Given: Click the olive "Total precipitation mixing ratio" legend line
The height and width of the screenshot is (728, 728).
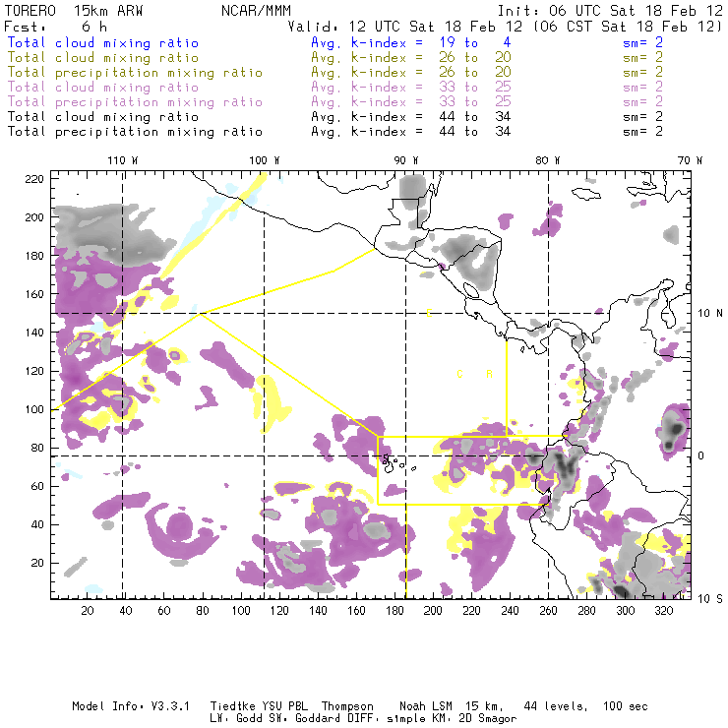Looking at the screenshot, I should (x=135, y=73).
